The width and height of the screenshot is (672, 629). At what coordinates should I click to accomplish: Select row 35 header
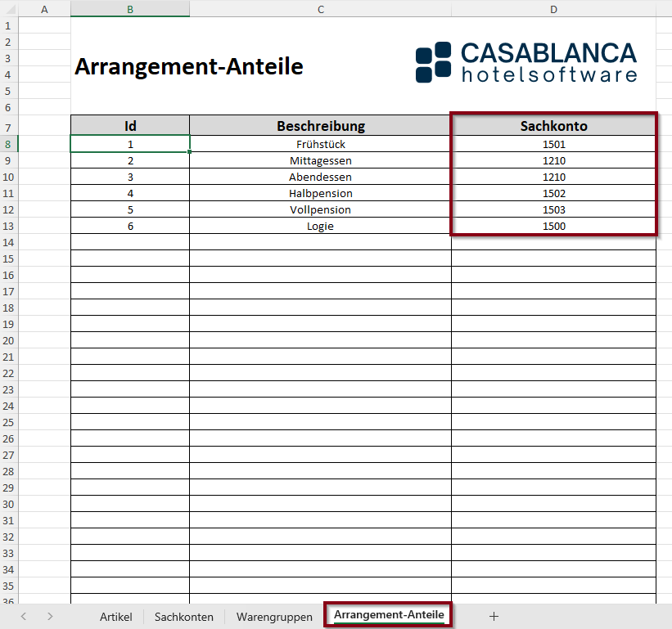pos(8,586)
